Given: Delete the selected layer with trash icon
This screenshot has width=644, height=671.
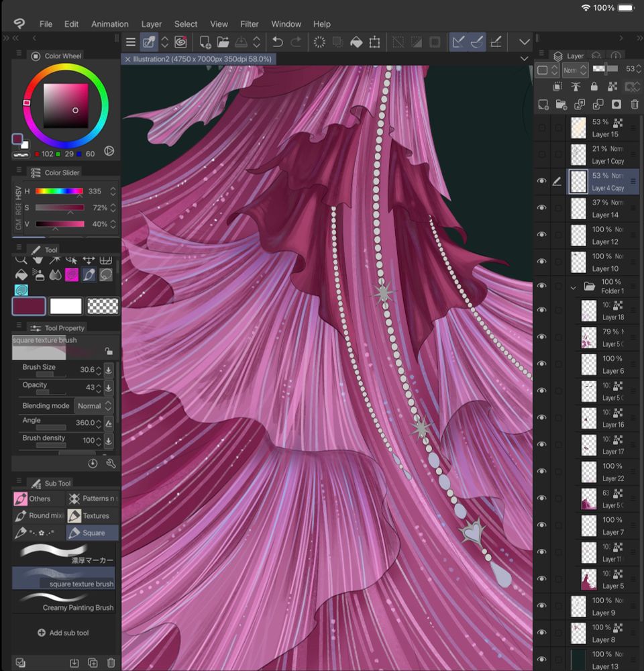Looking at the screenshot, I should click(634, 104).
